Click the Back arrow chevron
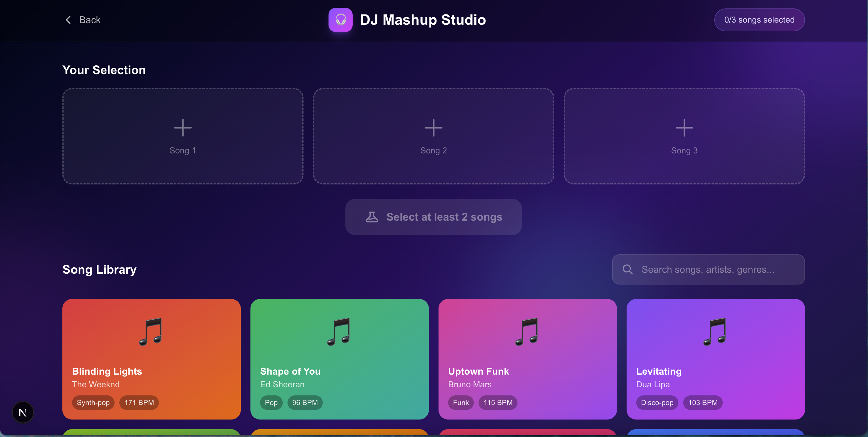Viewport: 868px width, 437px height. pos(68,20)
